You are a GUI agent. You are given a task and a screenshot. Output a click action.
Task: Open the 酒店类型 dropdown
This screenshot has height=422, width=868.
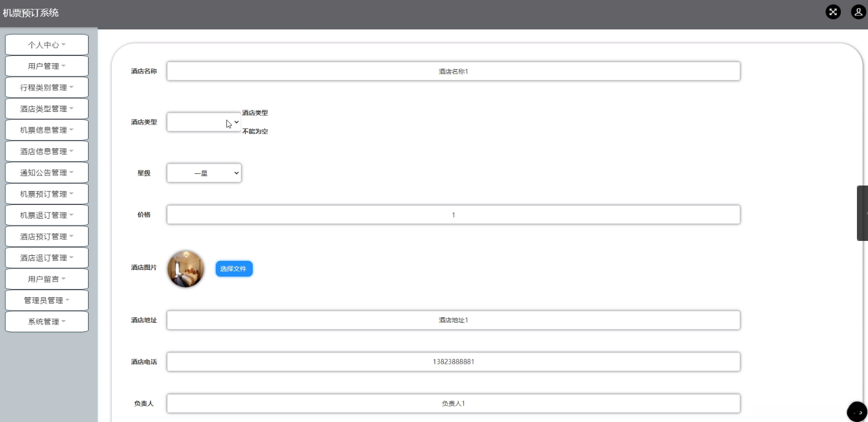(x=204, y=122)
